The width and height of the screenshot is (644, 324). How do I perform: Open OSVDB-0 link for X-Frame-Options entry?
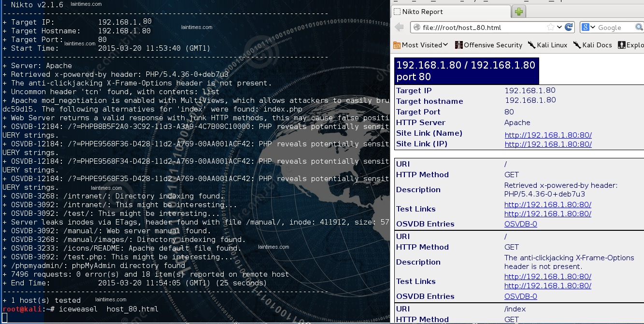coord(520,296)
